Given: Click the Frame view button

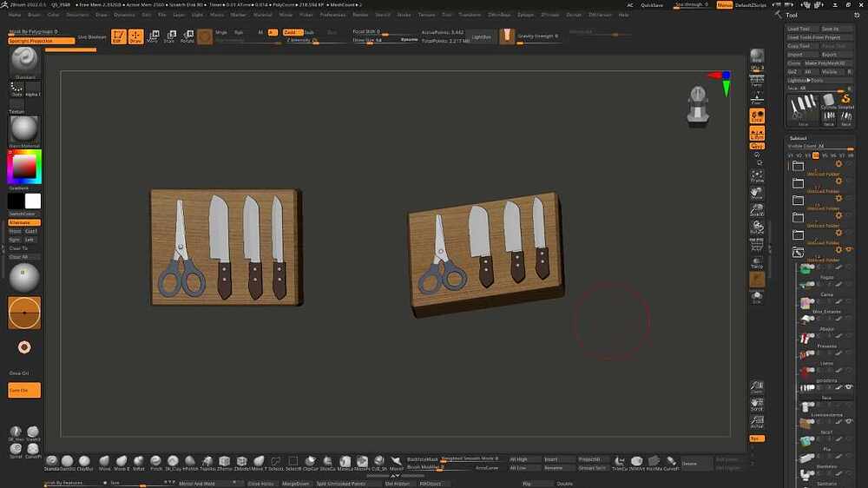Looking at the screenshot, I should tap(757, 176).
